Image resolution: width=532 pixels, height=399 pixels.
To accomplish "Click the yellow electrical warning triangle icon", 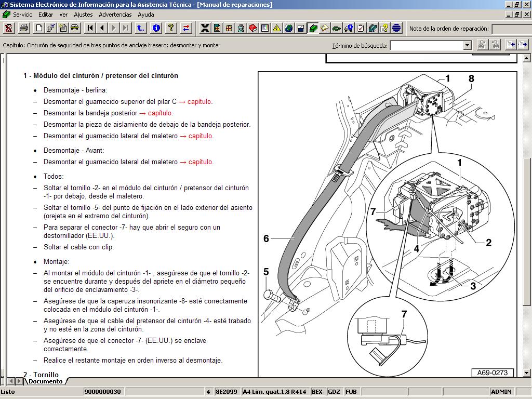I will click(x=277, y=28).
